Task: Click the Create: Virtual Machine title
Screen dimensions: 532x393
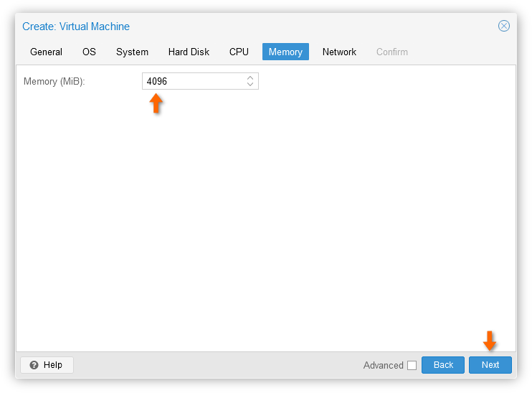Action: point(76,27)
